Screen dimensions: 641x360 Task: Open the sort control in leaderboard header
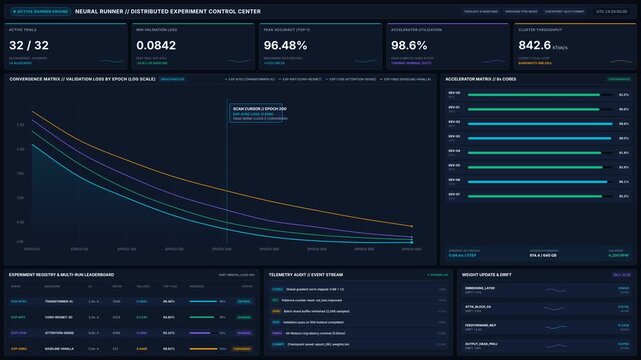coord(237,275)
